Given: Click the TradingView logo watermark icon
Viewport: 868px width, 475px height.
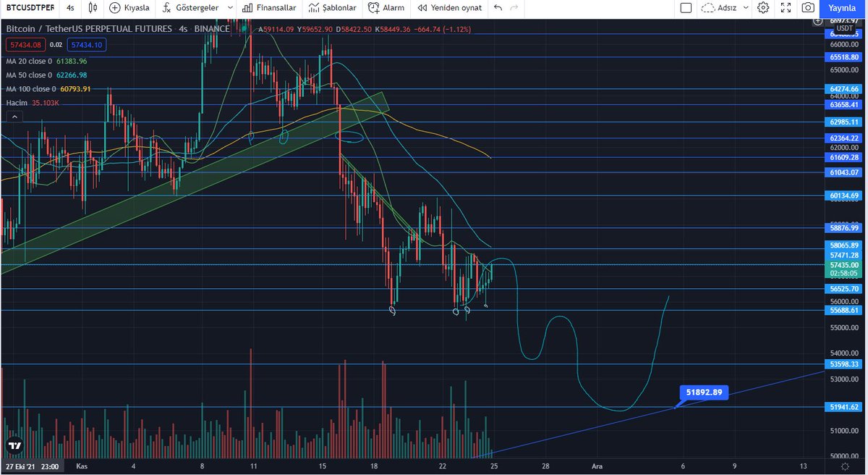Looking at the screenshot, I should point(14,445).
